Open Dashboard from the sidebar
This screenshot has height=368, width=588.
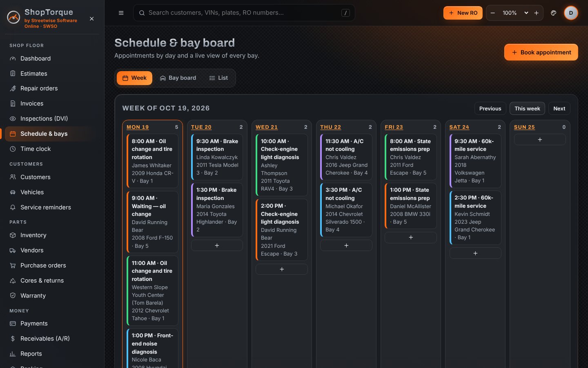tap(52, 58)
